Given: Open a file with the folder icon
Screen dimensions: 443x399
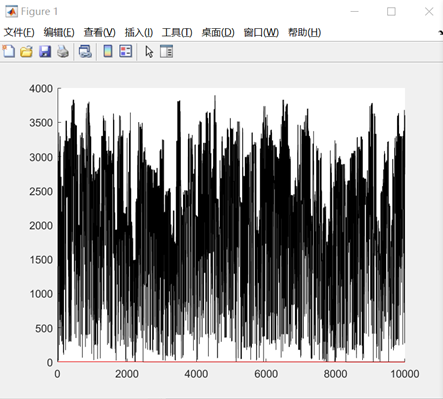Looking at the screenshot, I should pos(26,52).
